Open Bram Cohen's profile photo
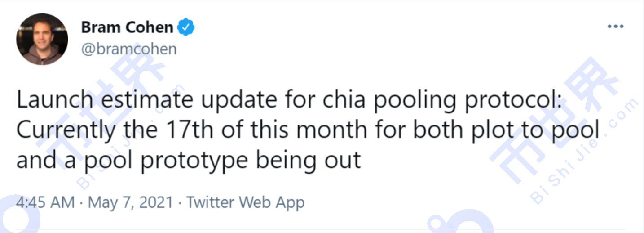644x233 pixels. (42, 39)
